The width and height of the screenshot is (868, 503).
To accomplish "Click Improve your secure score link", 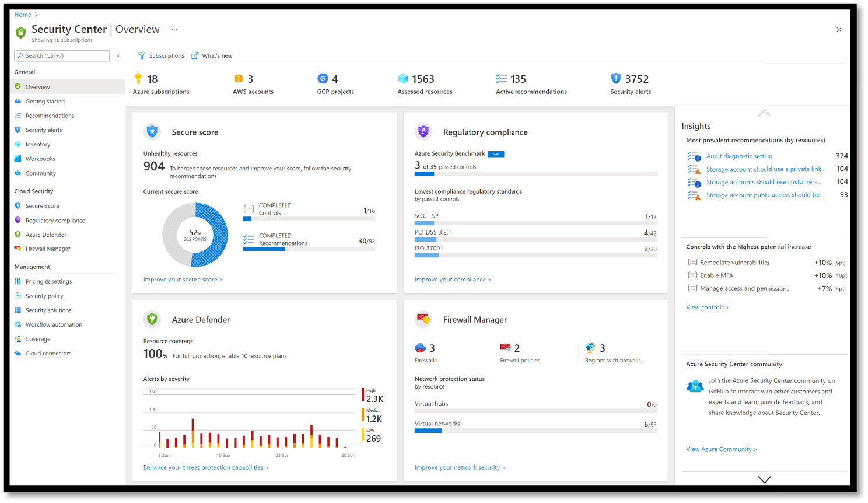I will pos(183,280).
